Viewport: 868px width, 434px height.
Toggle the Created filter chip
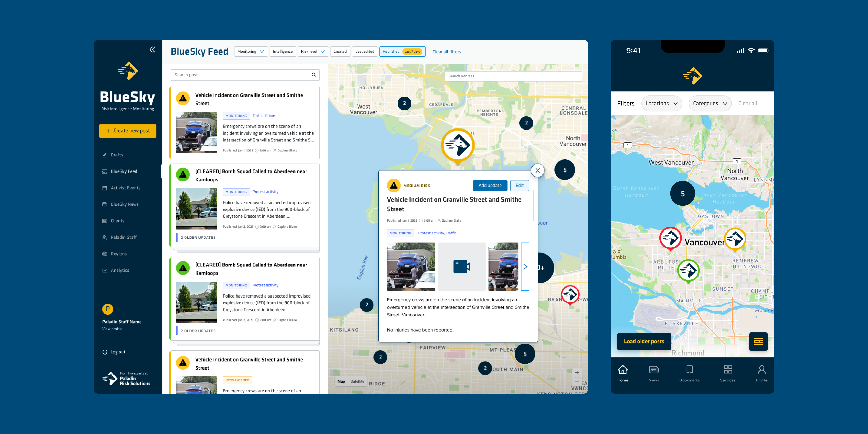coord(340,52)
